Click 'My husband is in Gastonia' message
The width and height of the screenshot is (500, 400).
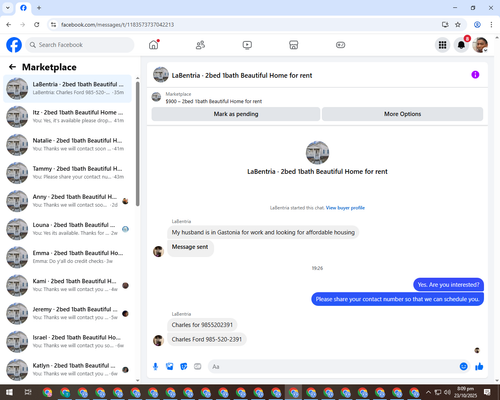click(x=263, y=232)
